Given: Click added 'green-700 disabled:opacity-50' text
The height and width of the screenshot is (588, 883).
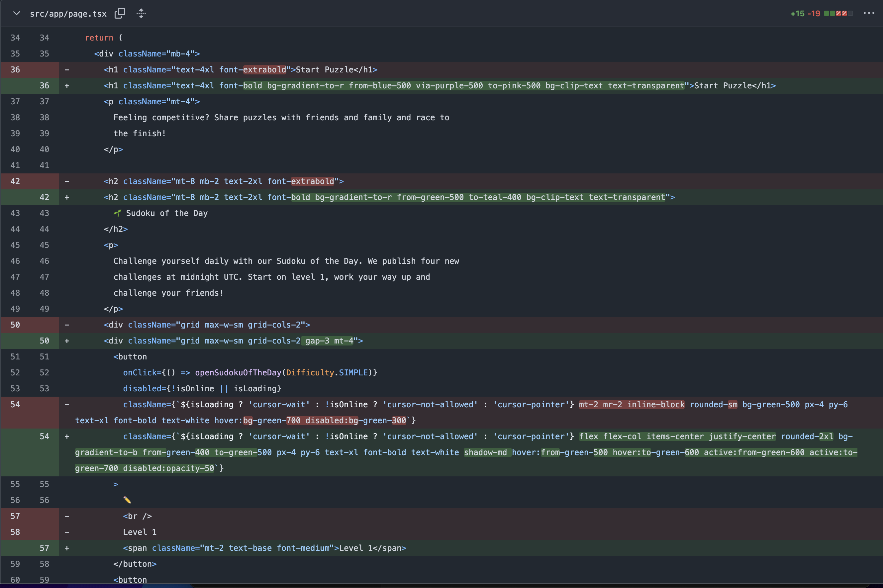Looking at the screenshot, I should pos(145,468).
